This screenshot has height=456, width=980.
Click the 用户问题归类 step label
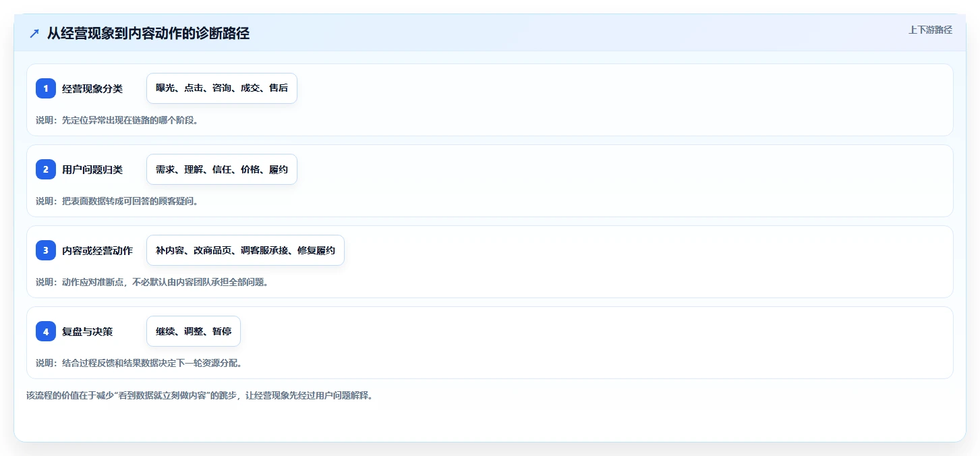pos(92,169)
